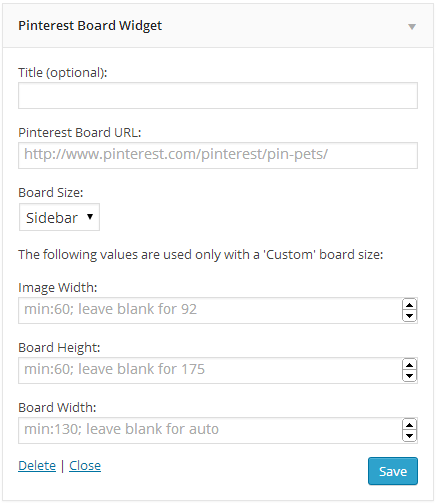Select the Title (optional) label

pos(63,73)
